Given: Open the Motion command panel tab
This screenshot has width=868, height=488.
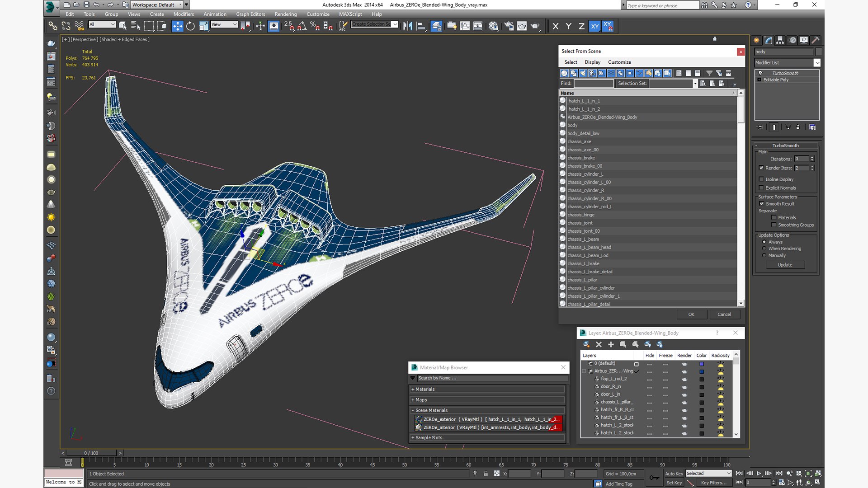Looking at the screenshot, I should [793, 40].
